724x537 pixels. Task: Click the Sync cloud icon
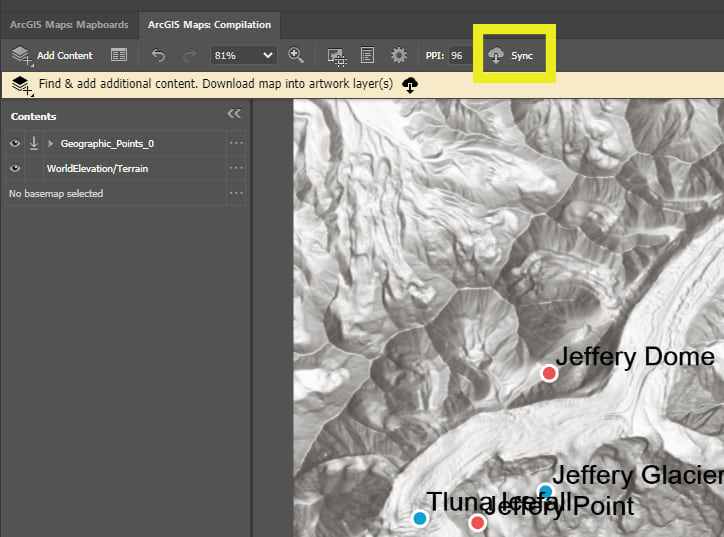[x=496, y=55]
